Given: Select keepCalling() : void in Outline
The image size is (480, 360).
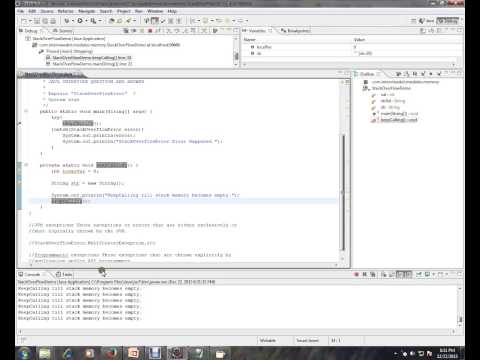Looking at the screenshot, I should [395, 120].
